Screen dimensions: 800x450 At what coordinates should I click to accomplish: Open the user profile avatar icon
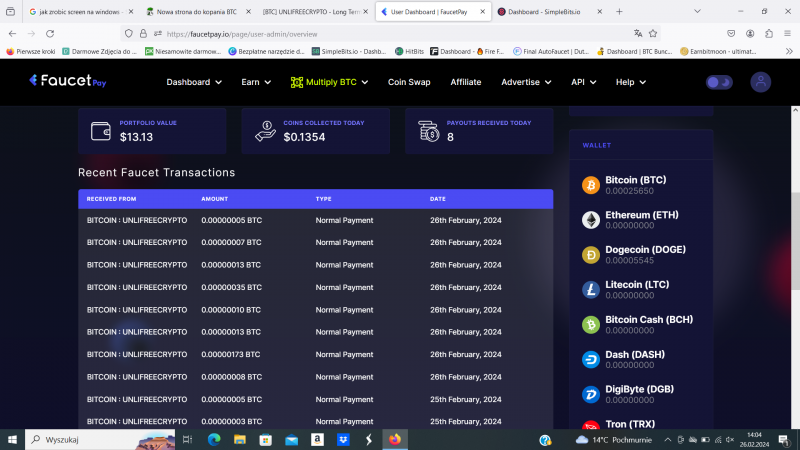[x=761, y=82]
